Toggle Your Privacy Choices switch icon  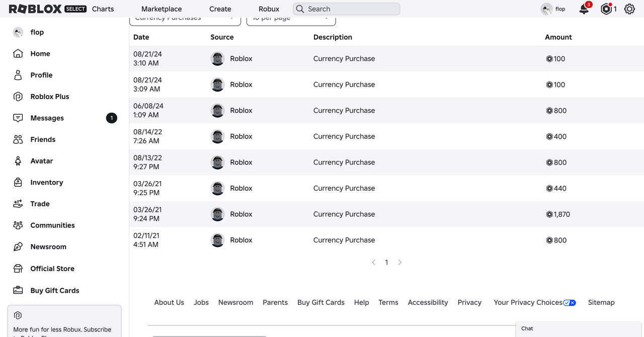(570, 303)
